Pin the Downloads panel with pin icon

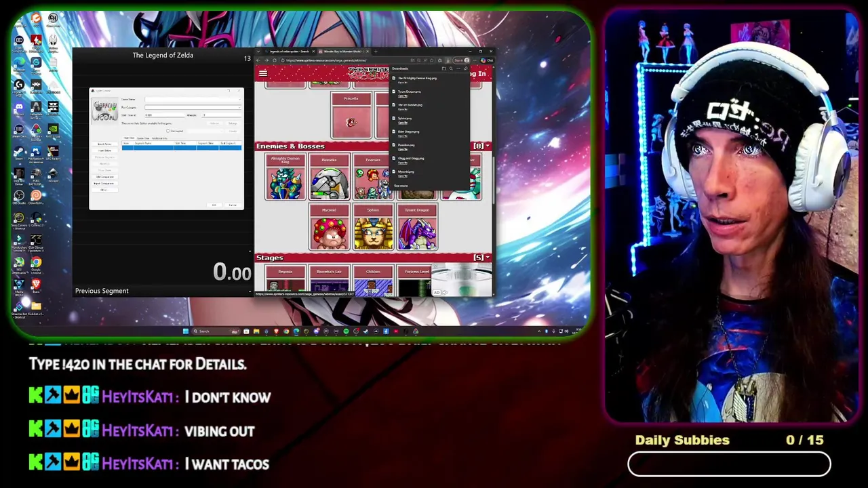[x=465, y=68]
